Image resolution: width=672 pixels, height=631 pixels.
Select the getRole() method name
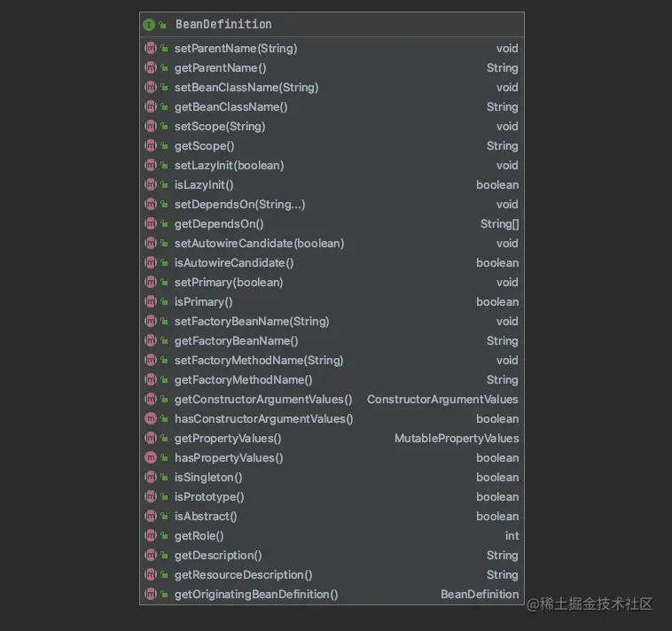coord(199,535)
